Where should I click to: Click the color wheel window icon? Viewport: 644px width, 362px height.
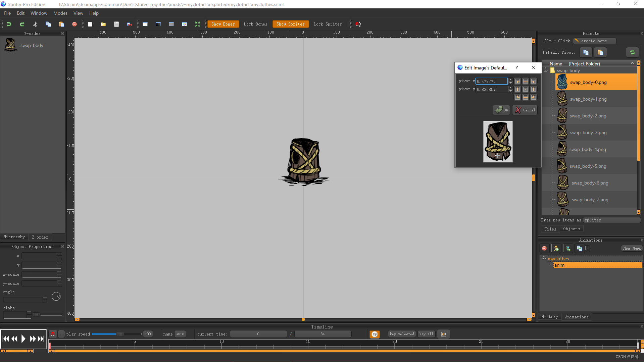point(184,24)
